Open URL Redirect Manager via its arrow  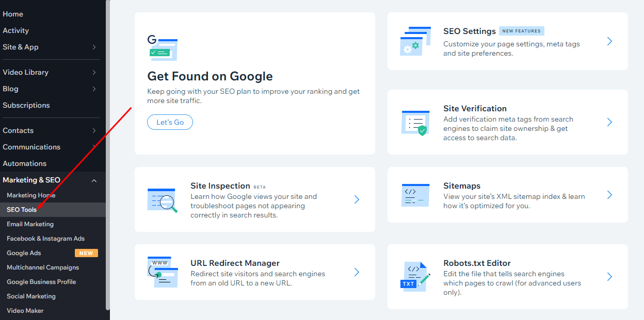357,272
